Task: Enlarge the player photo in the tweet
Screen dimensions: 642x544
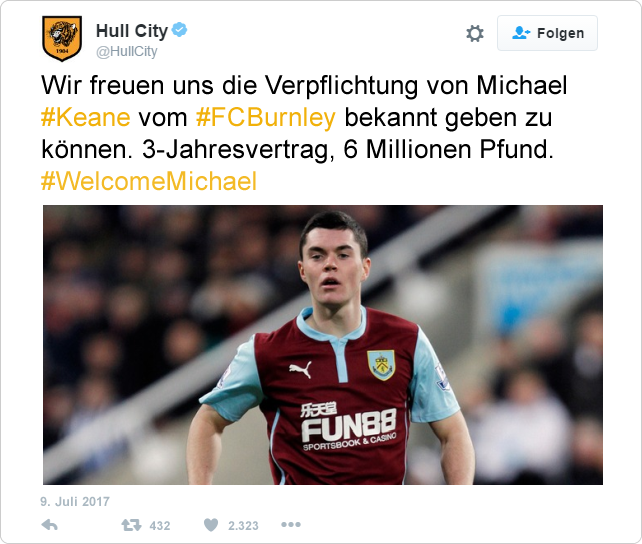Action: point(323,345)
